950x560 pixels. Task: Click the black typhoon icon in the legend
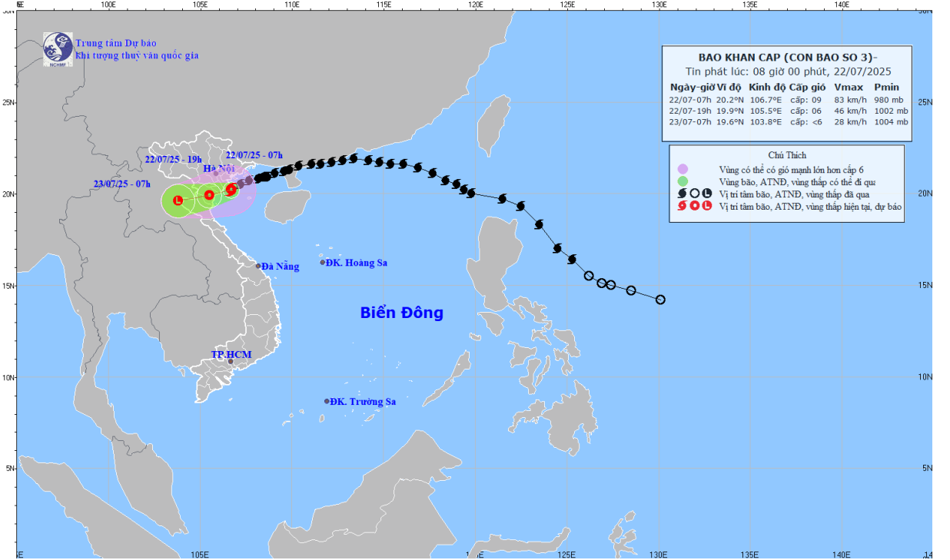click(683, 194)
